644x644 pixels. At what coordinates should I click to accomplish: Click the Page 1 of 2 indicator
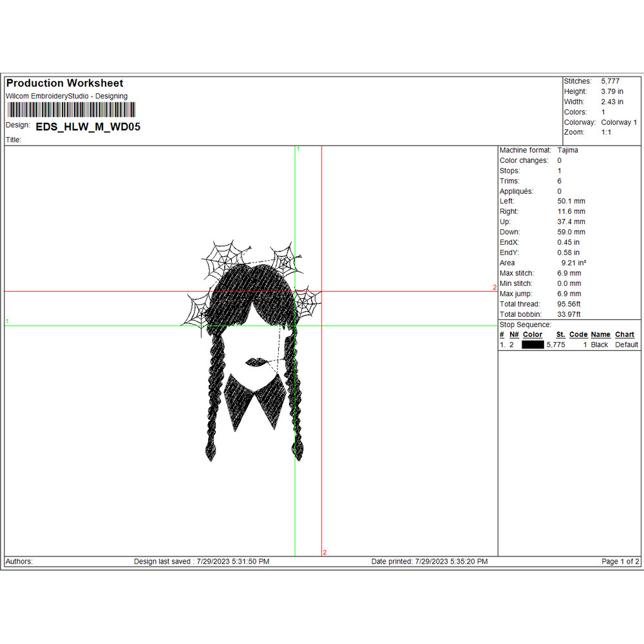[x=620, y=562]
